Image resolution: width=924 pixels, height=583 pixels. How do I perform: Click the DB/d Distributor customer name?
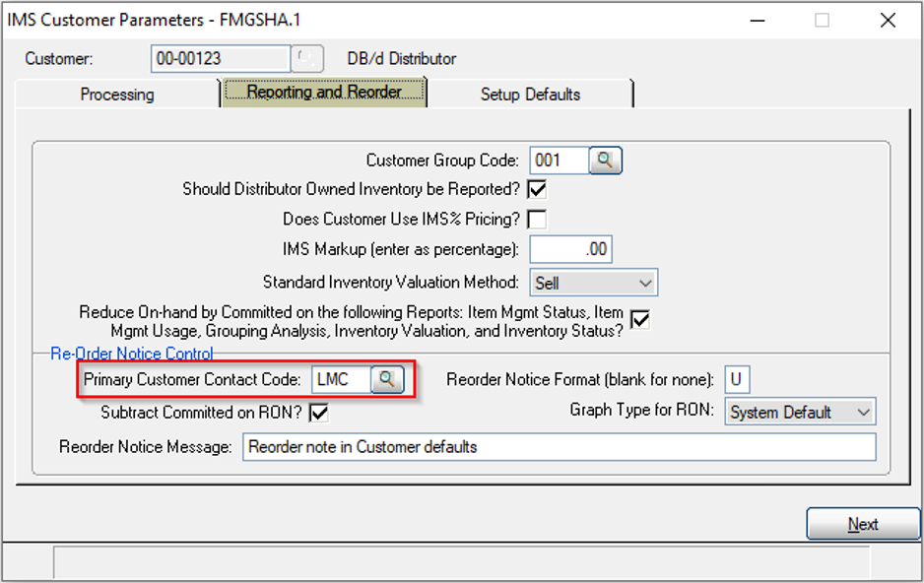401,59
